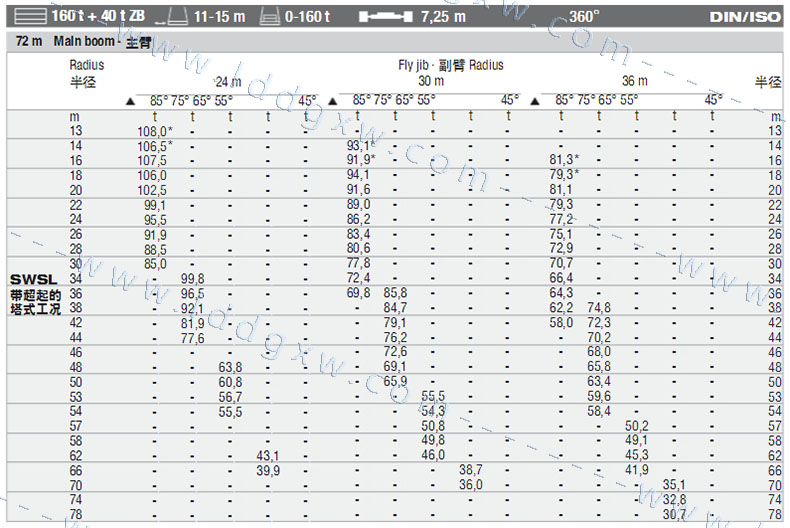Select the value '84,7'
This screenshot has height=528, width=790.
click(x=396, y=308)
